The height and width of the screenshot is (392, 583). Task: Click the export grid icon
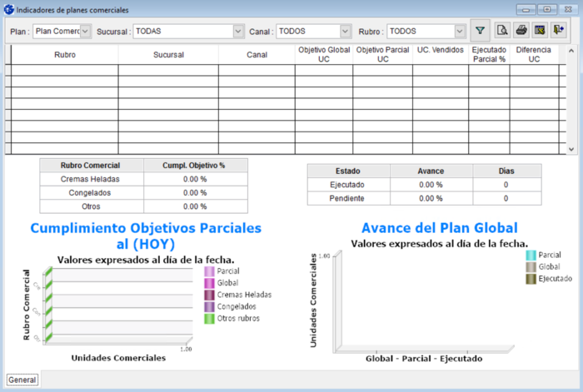(539, 31)
